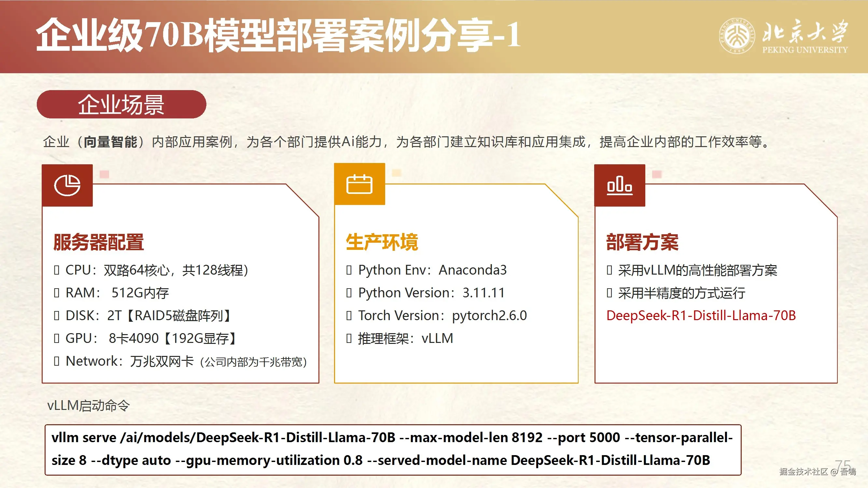
Task: Click the vLLM启动命令 label
Action: [x=88, y=405]
